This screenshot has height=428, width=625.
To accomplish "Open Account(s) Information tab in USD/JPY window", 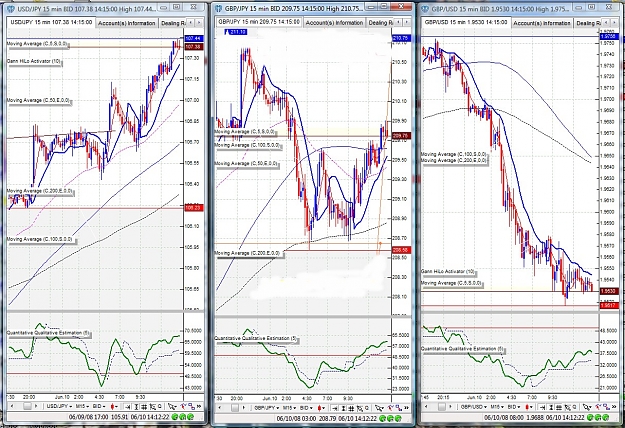I will click(127, 23).
